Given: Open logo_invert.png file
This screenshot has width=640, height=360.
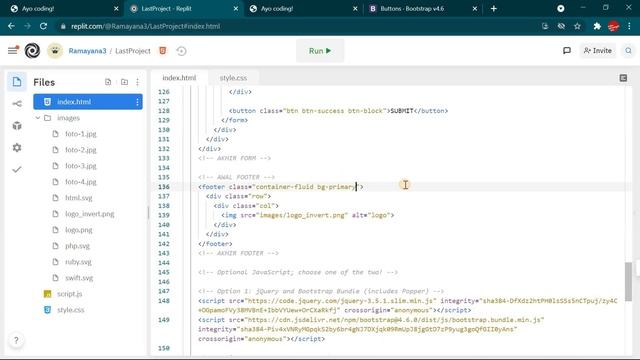Looking at the screenshot, I should coord(89,214).
